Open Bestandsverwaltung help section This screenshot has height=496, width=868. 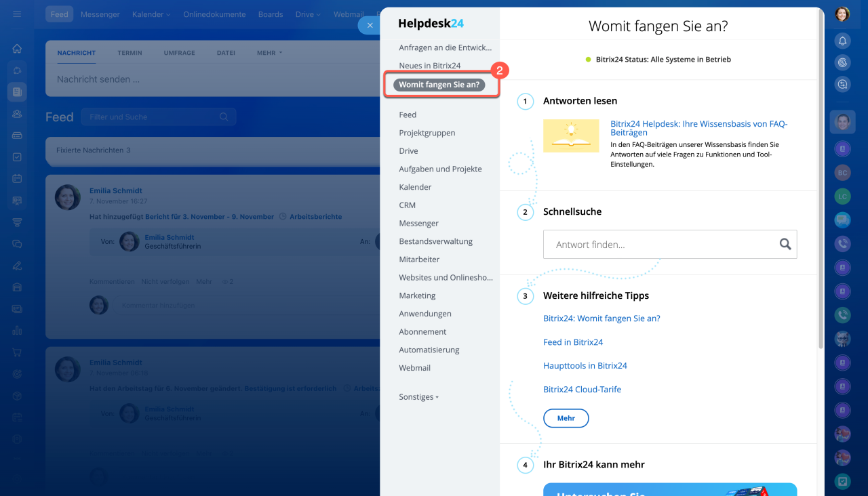(x=435, y=241)
